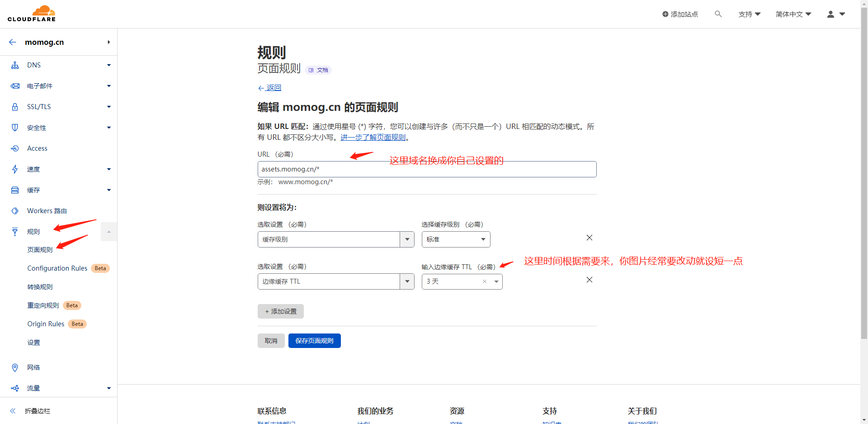Click the 返回 link
The width and height of the screenshot is (868, 424).
click(273, 88)
